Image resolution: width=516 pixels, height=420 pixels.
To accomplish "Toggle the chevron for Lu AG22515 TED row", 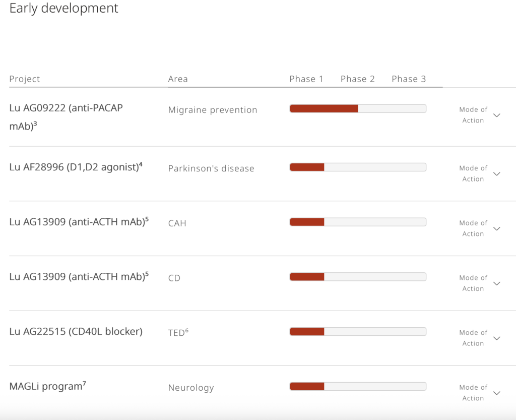I will [496, 338].
